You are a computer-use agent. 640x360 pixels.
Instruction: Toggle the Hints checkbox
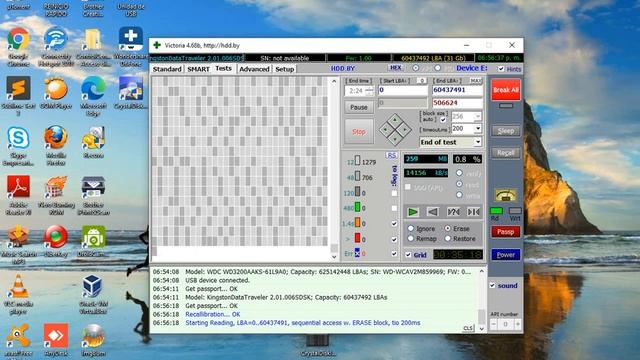pos(501,69)
